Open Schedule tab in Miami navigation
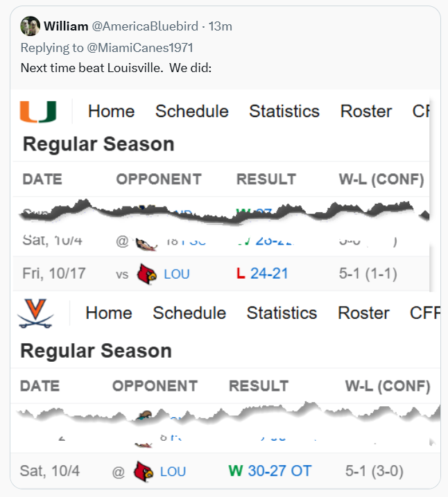This screenshot has height=497, width=448. [191, 112]
